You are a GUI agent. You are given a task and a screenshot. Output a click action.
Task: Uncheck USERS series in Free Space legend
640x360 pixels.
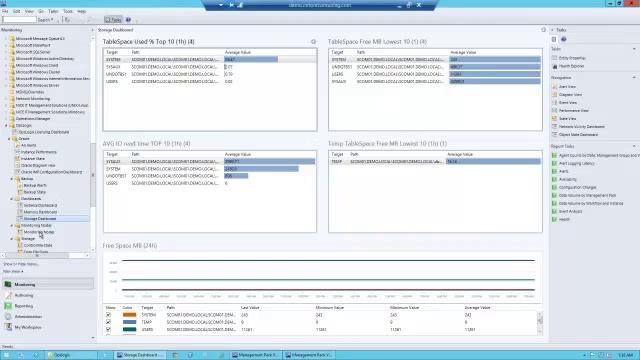(x=108, y=329)
